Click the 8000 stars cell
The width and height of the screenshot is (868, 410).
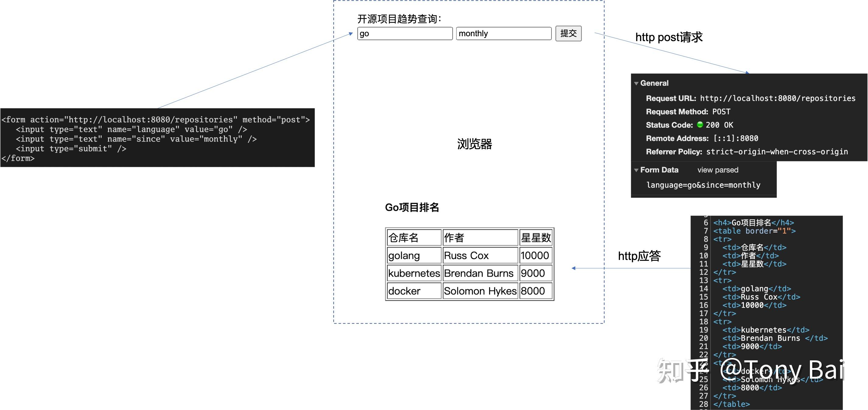point(536,291)
